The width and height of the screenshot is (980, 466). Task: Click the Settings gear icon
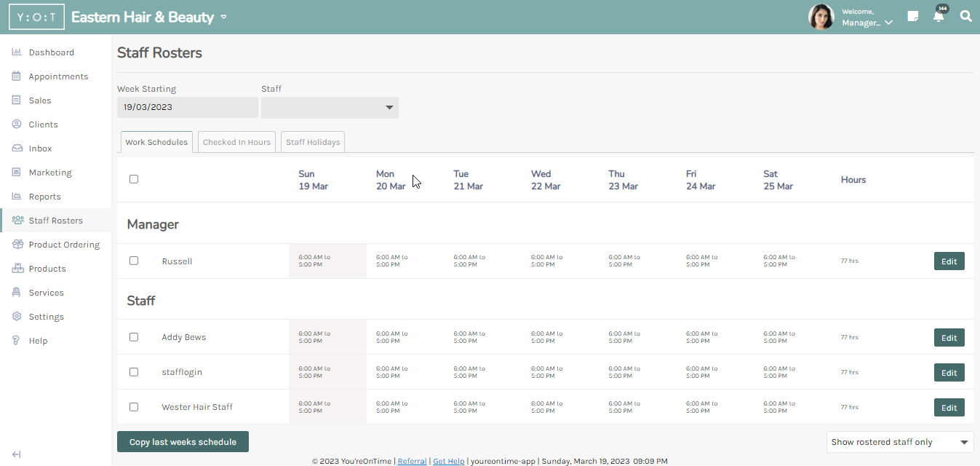coord(17,317)
